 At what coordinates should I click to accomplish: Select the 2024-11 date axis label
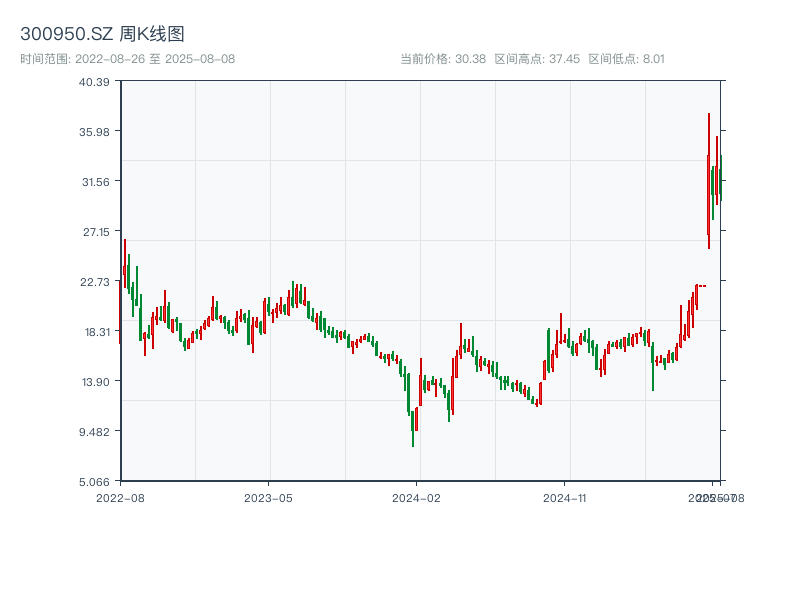[566, 497]
